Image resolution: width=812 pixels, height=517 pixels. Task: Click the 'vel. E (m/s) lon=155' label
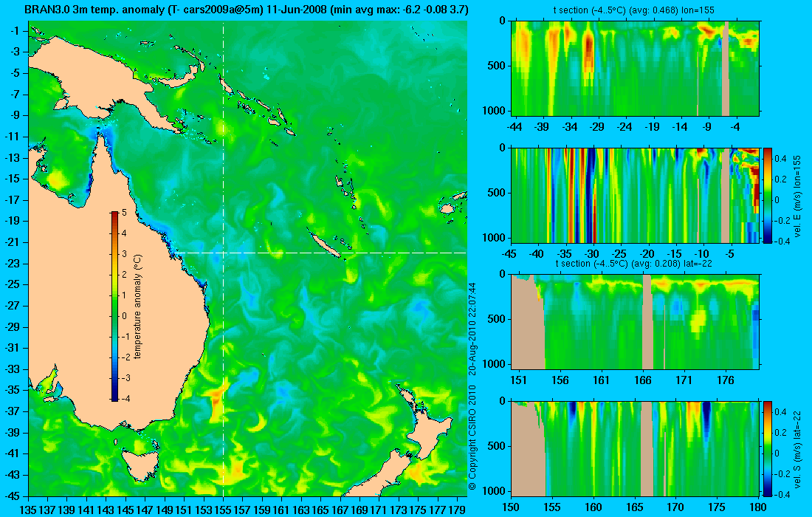pos(797,196)
